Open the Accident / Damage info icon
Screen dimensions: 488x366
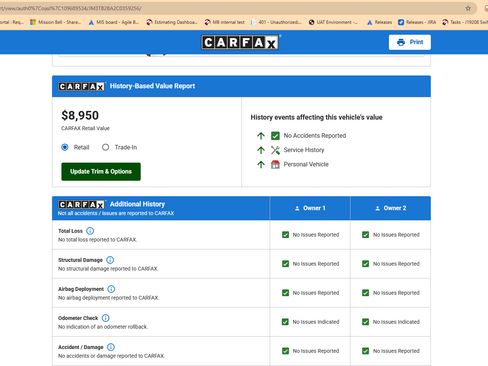pos(111,347)
